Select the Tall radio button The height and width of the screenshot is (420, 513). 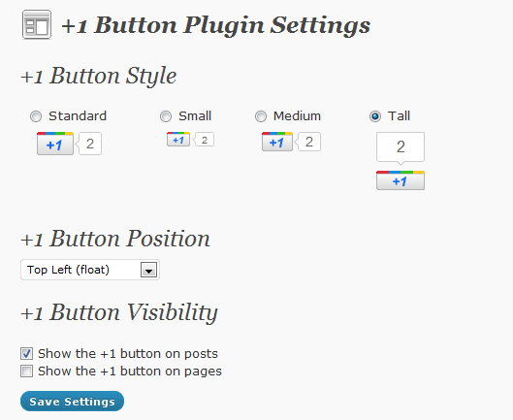coord(375,116)
